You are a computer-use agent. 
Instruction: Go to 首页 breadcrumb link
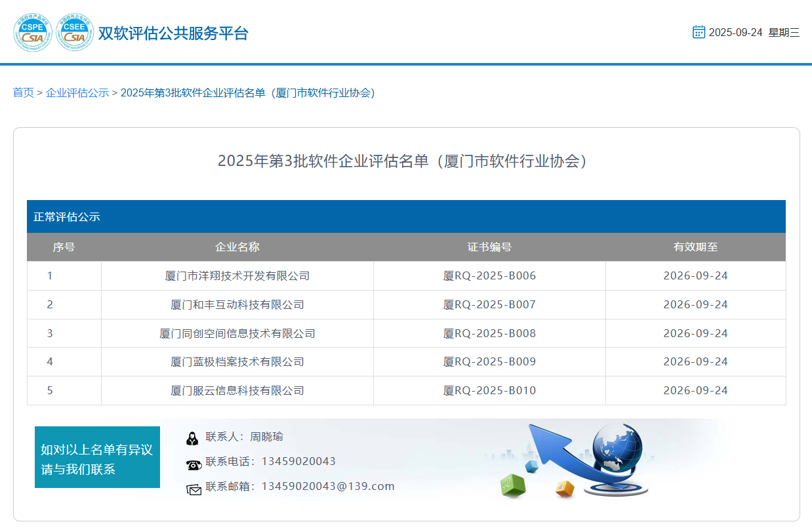pyautogui.click(x=23, y=92)
